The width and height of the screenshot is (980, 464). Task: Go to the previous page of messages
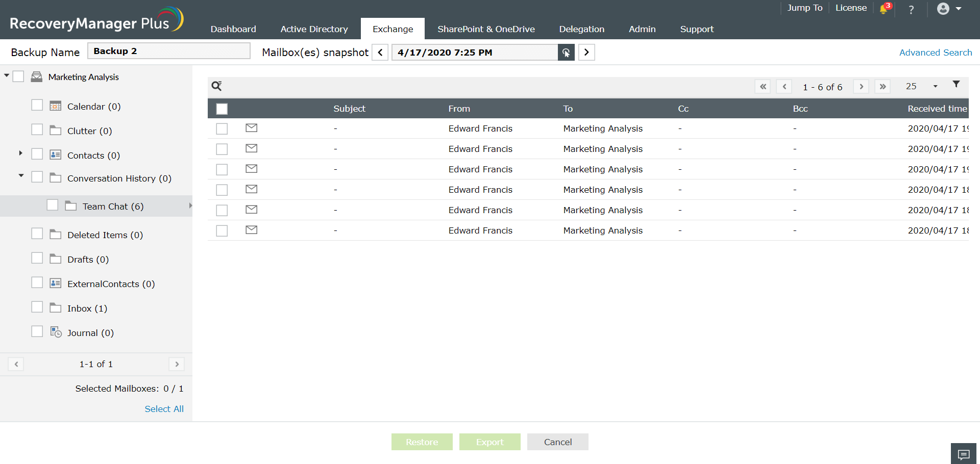(x=785, y=87)
